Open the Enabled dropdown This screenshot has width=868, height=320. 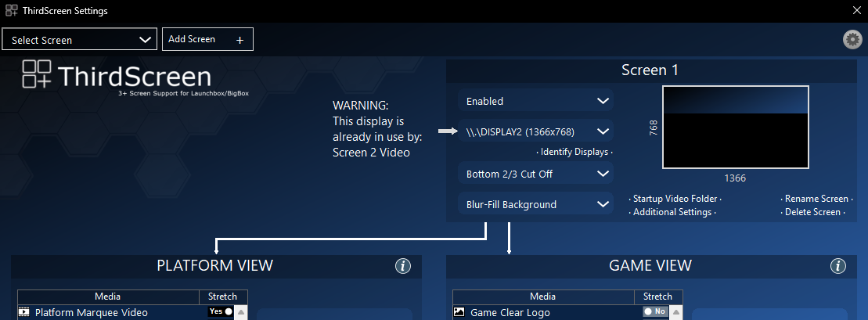point(535,101)
